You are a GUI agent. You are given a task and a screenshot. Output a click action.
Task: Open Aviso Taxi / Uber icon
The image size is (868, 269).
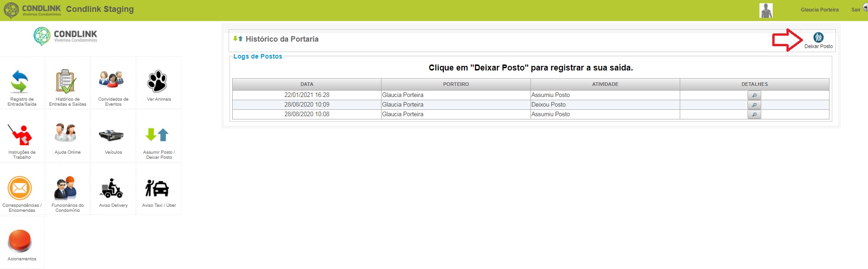157,188
